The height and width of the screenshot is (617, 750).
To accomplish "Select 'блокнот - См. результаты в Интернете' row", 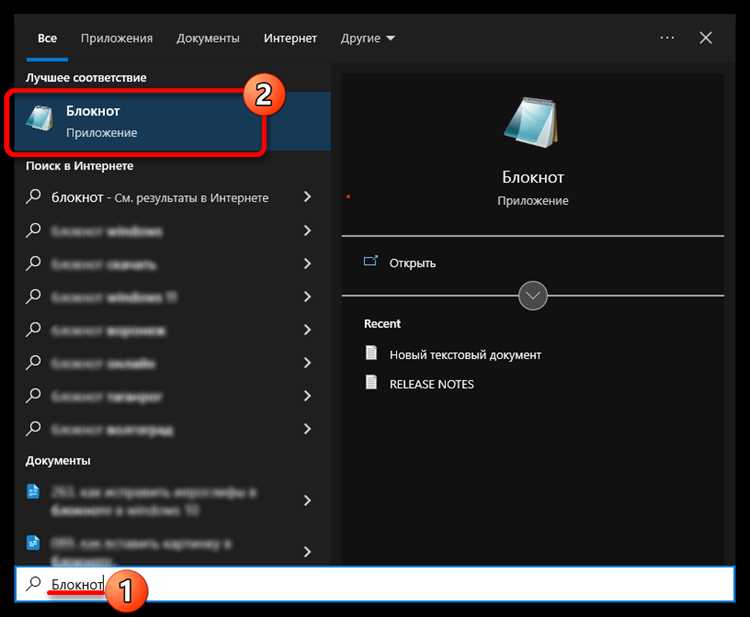I will click(x=172, y=198).
